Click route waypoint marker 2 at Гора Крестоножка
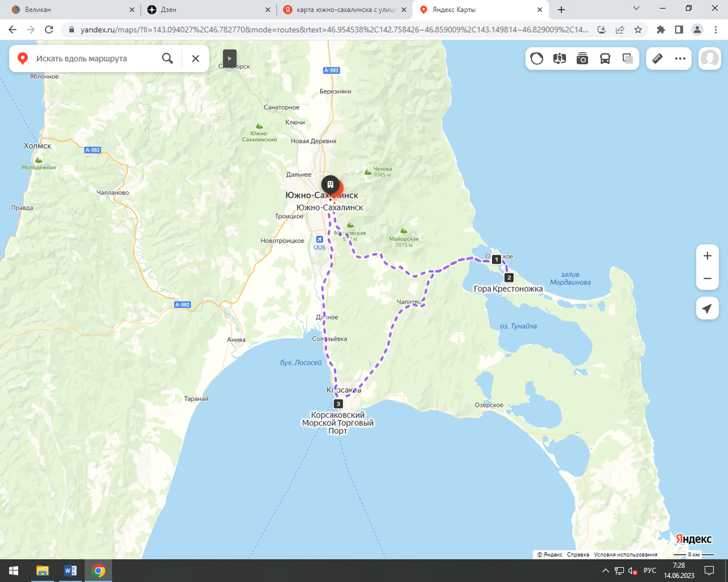The width and height of the screenshot is (728, 582). [509, 278]
